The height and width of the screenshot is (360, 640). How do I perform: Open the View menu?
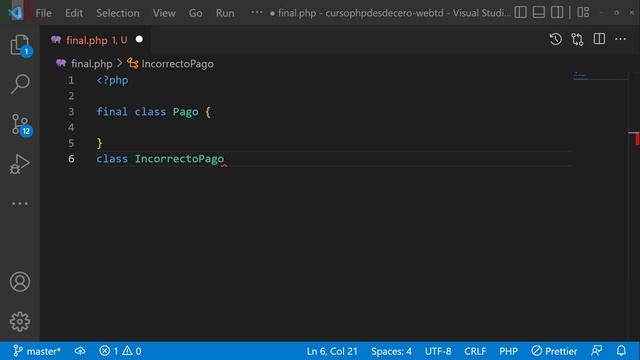(164, 13)
